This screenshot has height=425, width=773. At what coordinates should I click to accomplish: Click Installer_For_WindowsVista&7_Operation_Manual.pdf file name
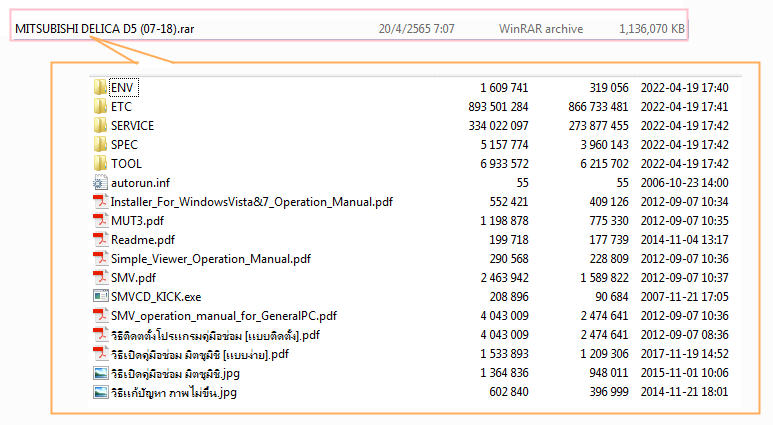(x=251, y=202)
